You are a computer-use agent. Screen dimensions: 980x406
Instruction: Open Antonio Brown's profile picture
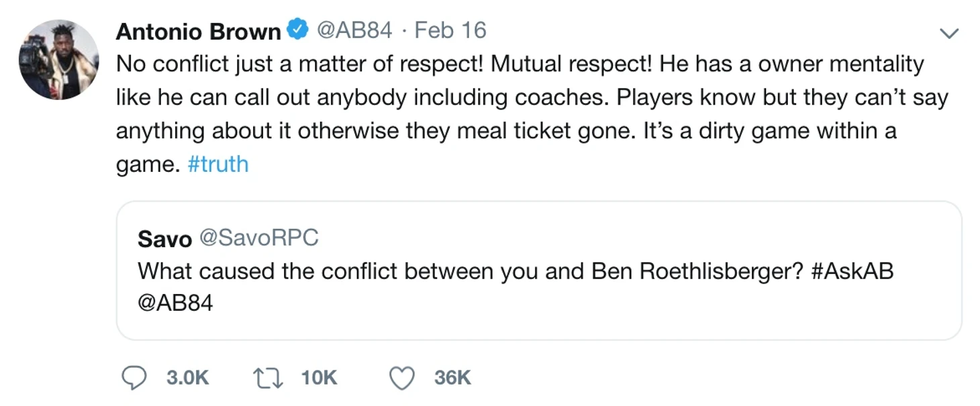(x=59, y=60)
